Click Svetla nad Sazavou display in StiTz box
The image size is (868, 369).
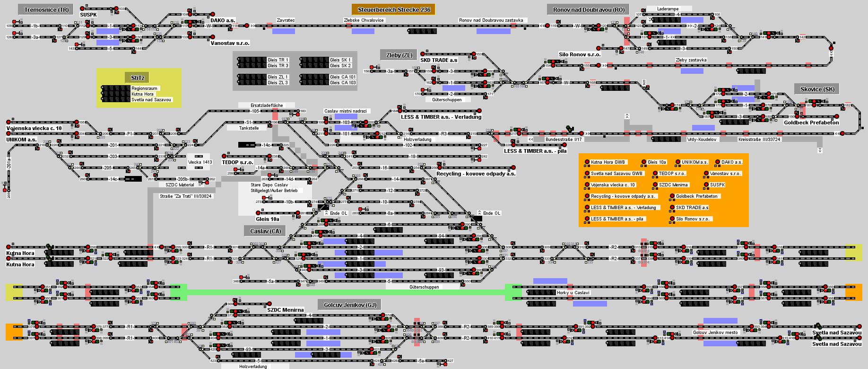(115, 100)
